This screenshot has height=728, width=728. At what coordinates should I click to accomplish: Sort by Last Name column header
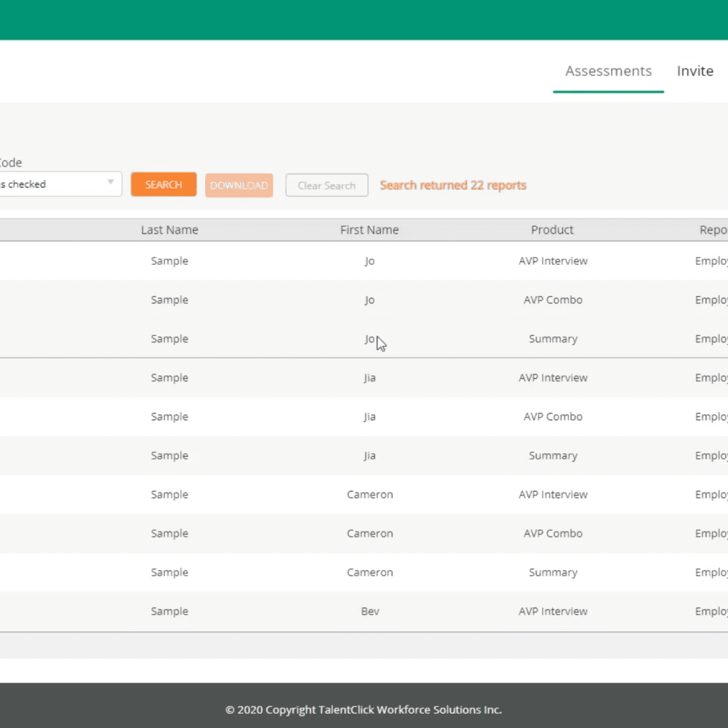[x=170, y=230]
